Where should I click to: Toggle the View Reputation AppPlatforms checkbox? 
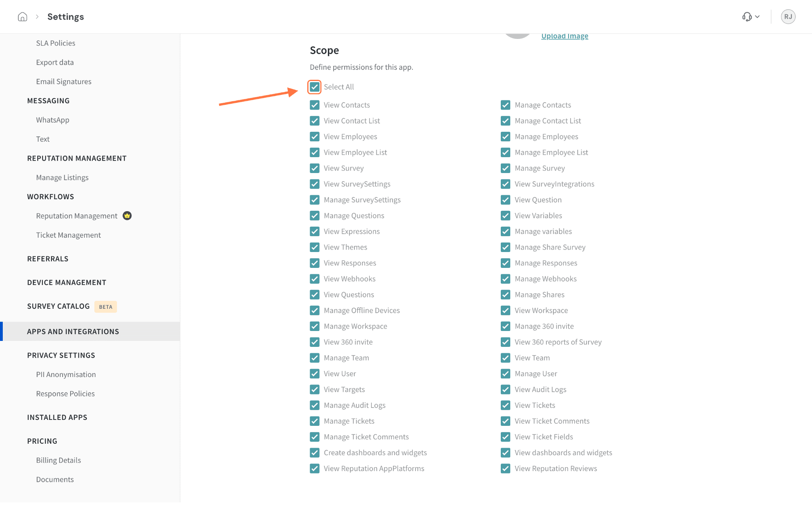click(x=314, y=469)
